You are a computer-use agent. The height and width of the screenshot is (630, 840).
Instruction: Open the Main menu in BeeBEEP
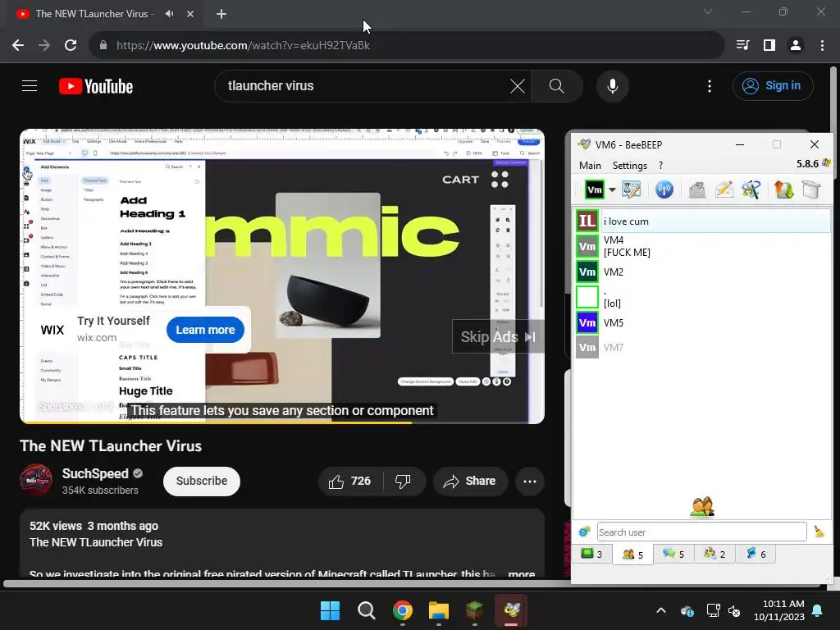(x=590, y=166)
